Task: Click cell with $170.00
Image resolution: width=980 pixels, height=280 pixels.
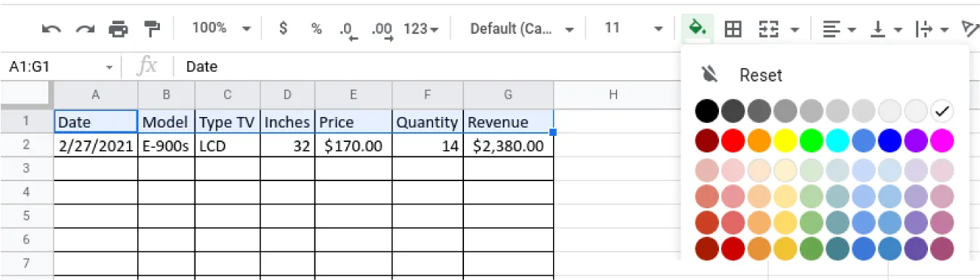Action: pos(354,146)
